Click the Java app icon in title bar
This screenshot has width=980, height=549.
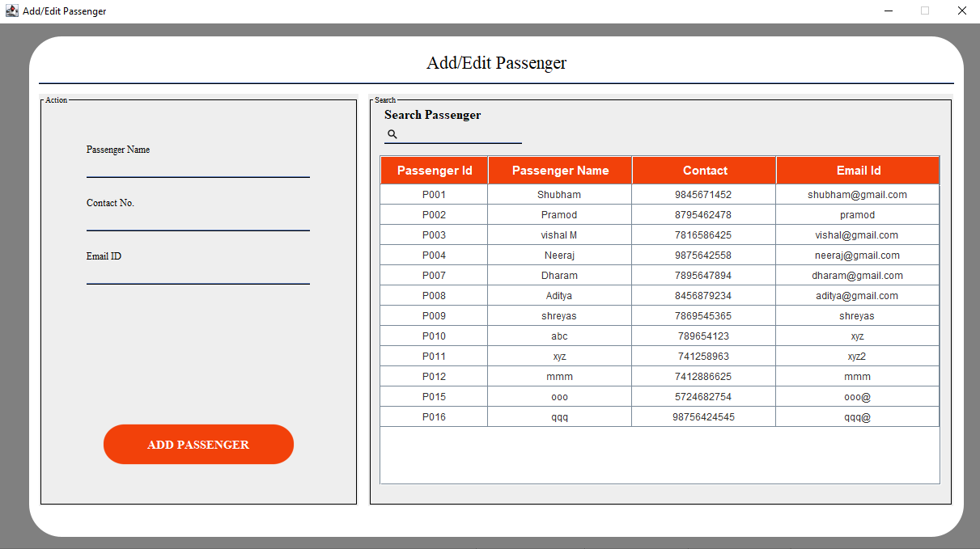[x=11, y=11]
